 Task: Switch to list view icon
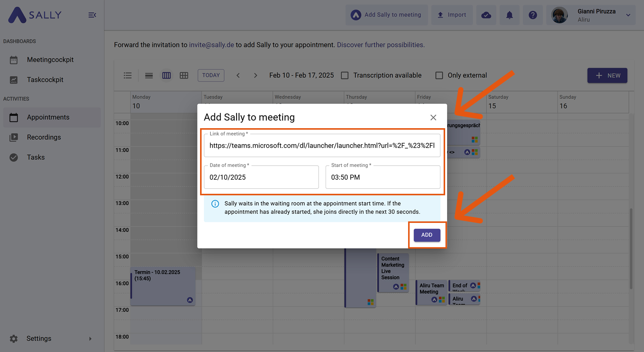[x=128, y=75]
